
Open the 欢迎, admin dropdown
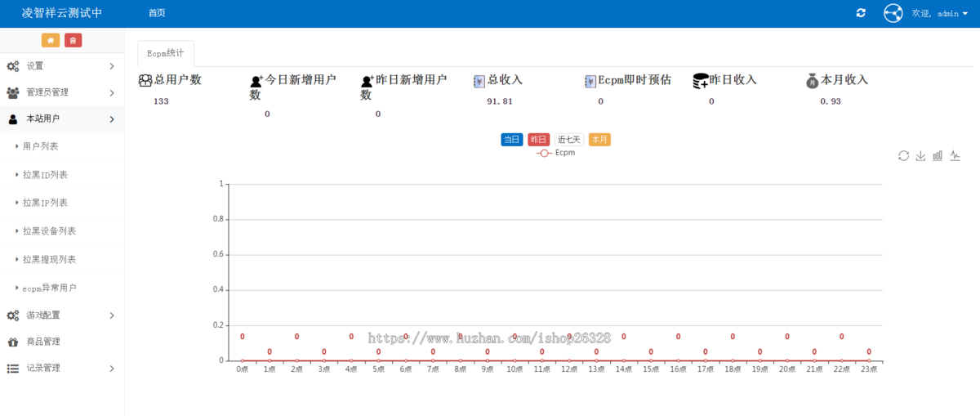click(939, 13)
